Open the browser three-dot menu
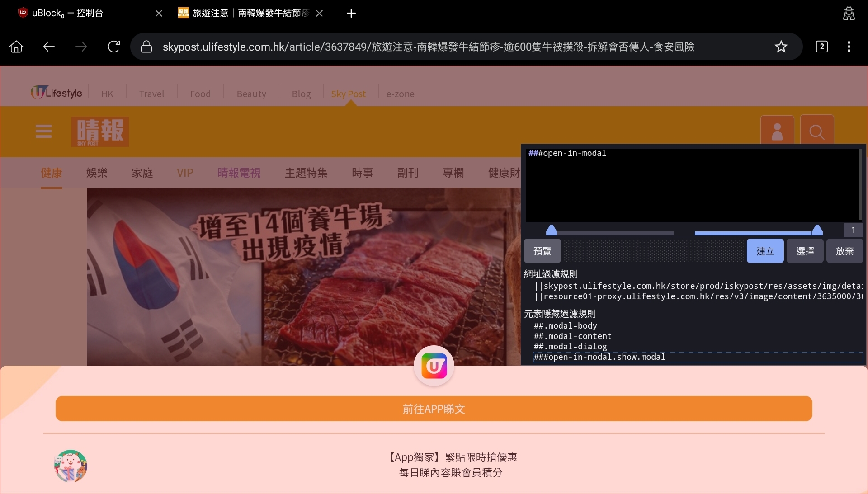The width and height of the screenshot is (868, 494). 849,47
